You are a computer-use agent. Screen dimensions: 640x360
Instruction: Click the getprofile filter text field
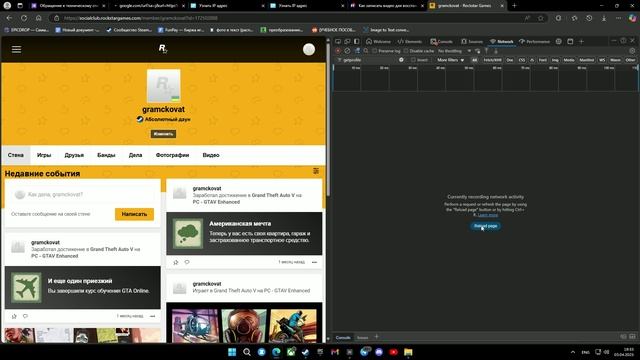(369, 60)
